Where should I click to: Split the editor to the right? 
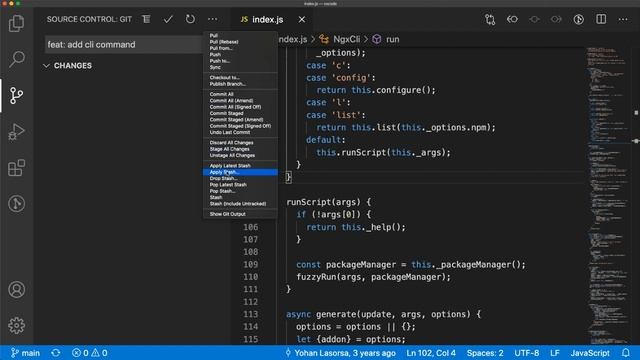[x=601, y=19]
